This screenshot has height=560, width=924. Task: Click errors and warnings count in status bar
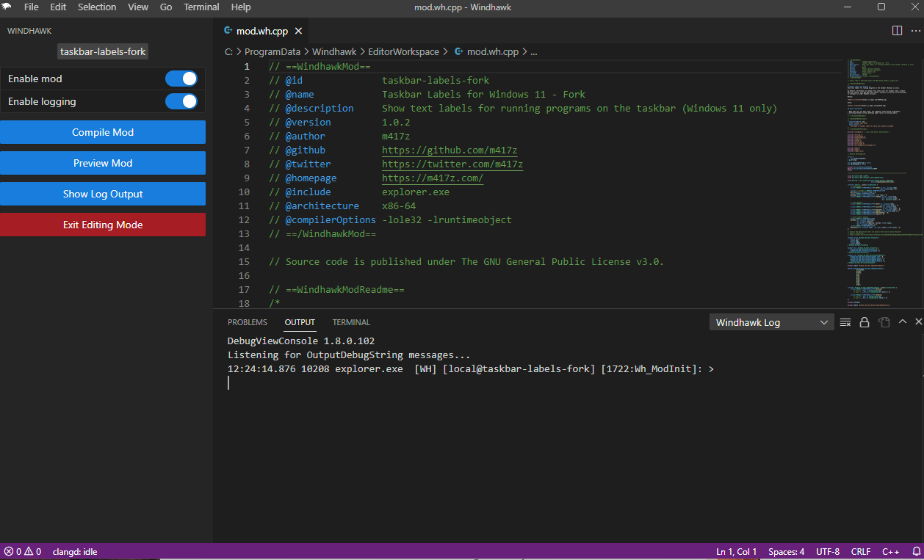pos(23,551)
